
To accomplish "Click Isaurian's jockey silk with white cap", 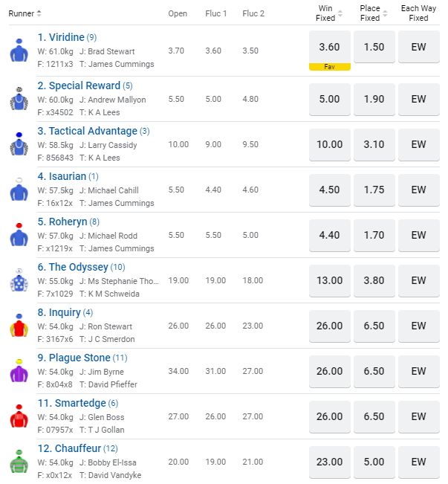I will [19, 190].
